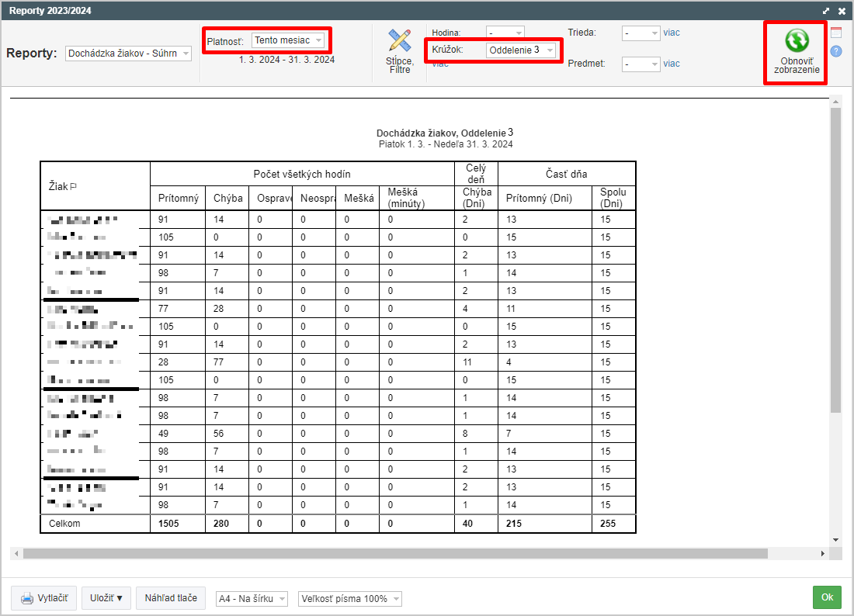Click the viac link next to Trieda
The height and width of the screenshot is (616, 854).
[x=672, y=33]
